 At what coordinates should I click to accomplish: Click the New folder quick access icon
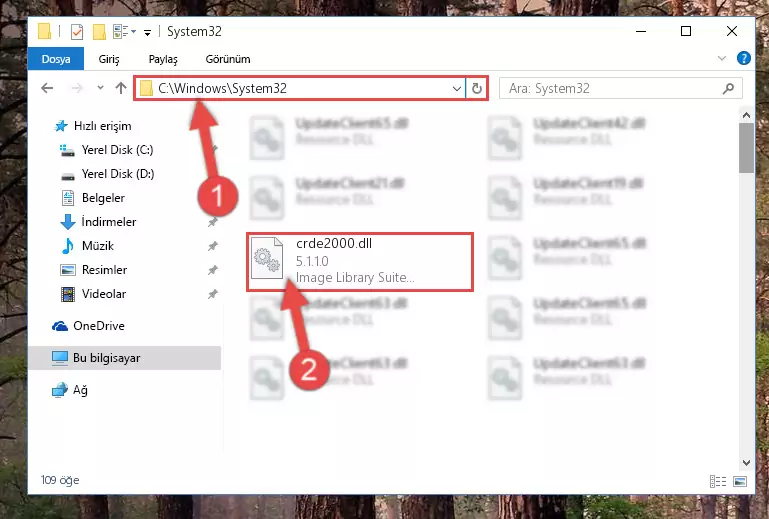[100, 32]
